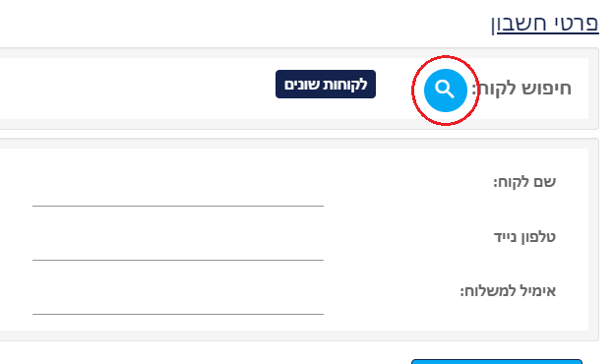
Task: Choose miscellaneous customers with the dark navy button
Action: (x=326, y=85)
